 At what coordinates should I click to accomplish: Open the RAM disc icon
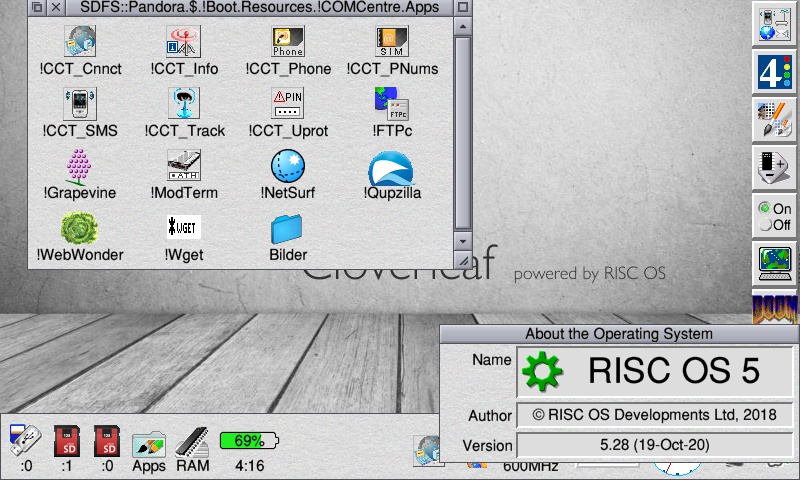tap(192, 444)
